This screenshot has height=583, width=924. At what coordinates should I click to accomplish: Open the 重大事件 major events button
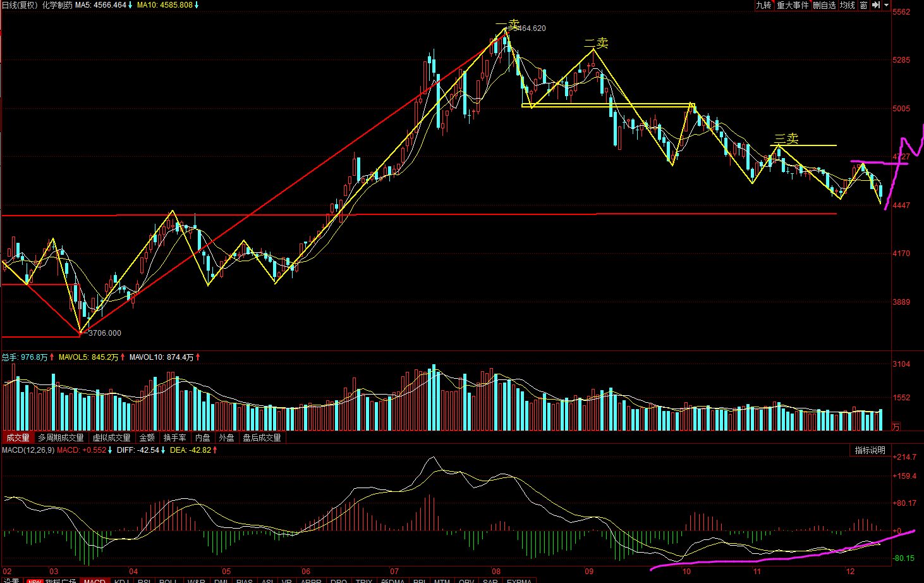tap(793, 5)
